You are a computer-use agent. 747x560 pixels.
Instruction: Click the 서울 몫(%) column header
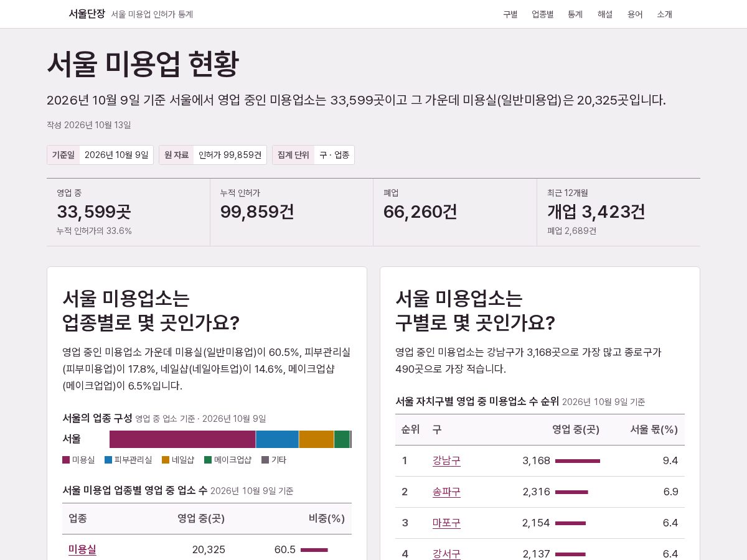pyautogui.click(x=654, y=429)
